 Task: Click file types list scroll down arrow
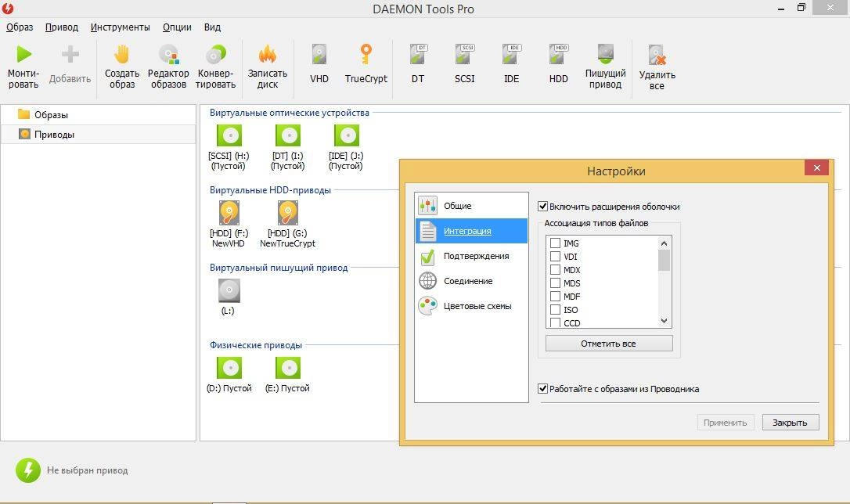coord(664,321)
